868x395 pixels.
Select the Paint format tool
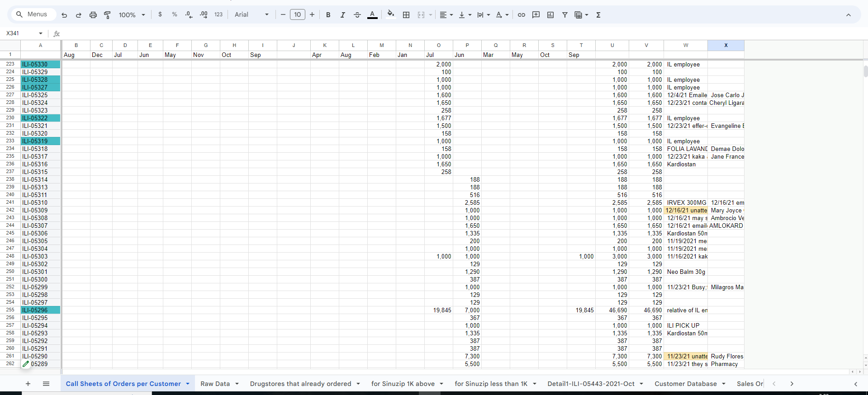(108, 15)
